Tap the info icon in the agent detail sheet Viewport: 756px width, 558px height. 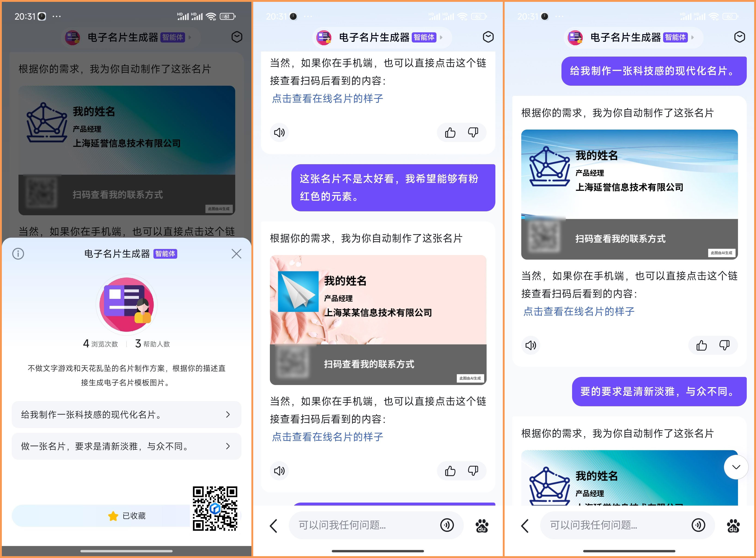pos(18,254)
